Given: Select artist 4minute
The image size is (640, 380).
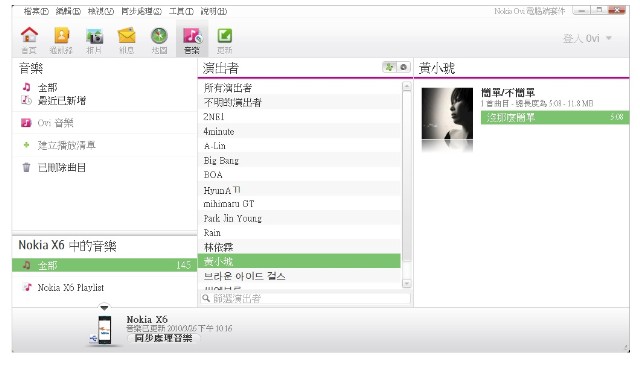Looking at the screenshot, I should pyautogui.click(x=299, y=131).
